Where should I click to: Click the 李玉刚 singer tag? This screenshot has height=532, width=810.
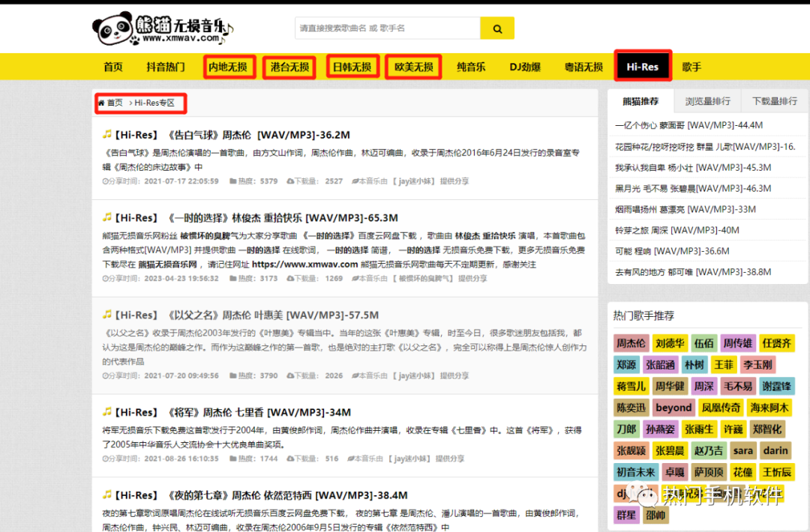tap(757, 365)
